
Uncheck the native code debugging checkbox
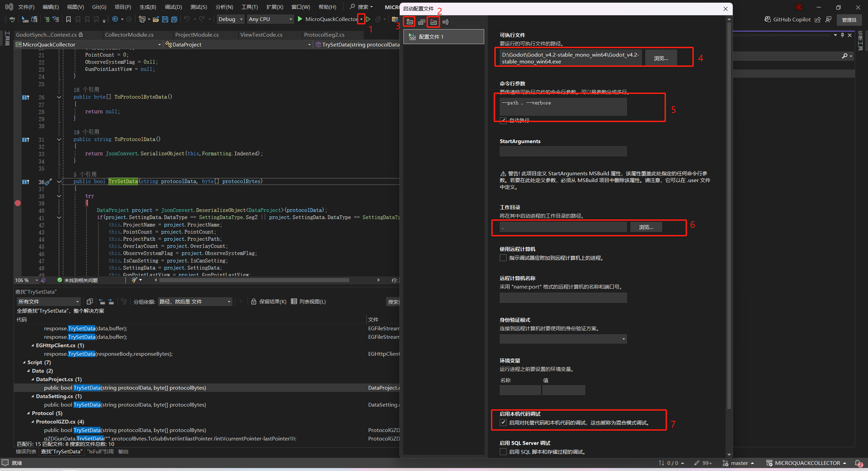503,423
